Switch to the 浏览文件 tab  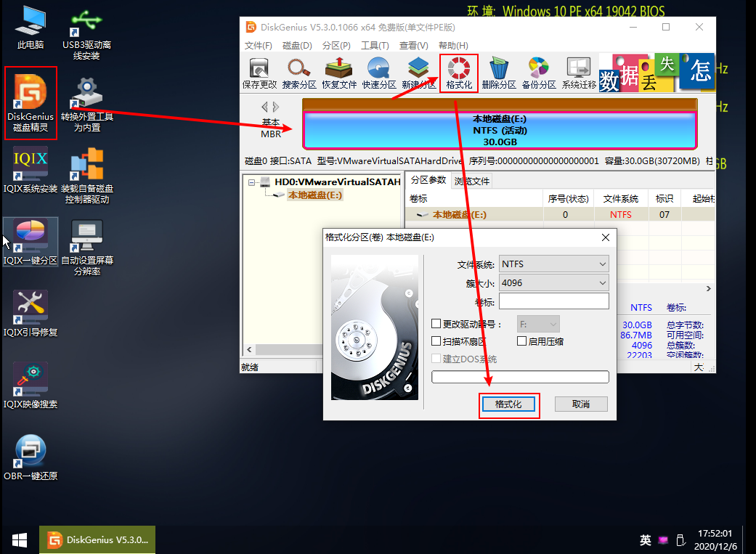(472, 181)
